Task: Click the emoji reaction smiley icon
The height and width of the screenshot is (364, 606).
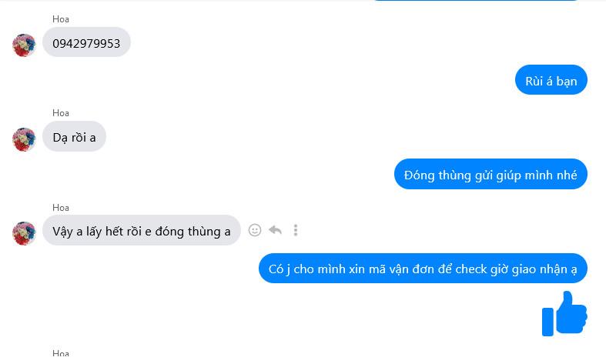Action: [x=255, y=230]
